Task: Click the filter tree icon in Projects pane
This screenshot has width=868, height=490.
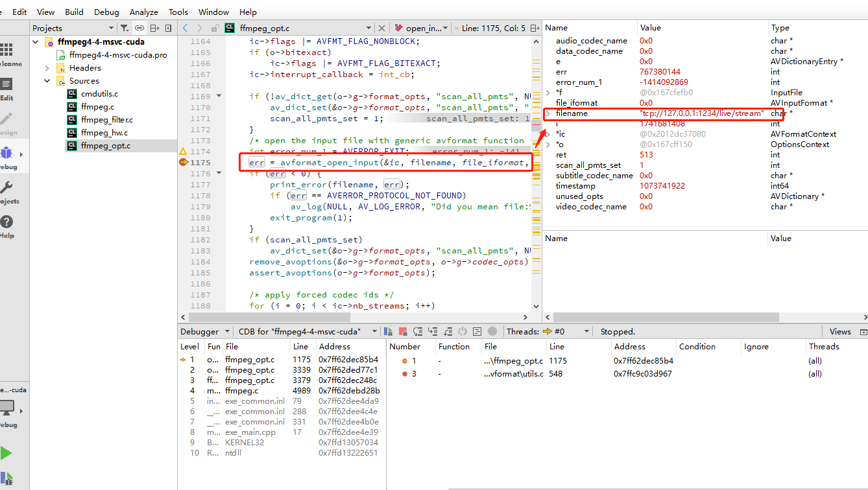Action: 125,28
